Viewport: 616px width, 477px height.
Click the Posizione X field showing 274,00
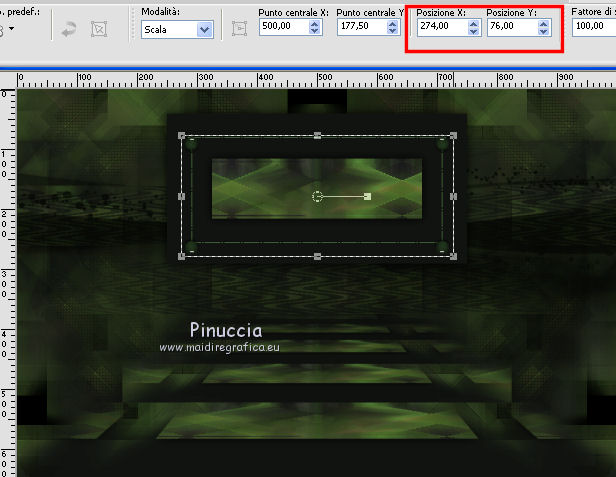click(x=442, y=27)
